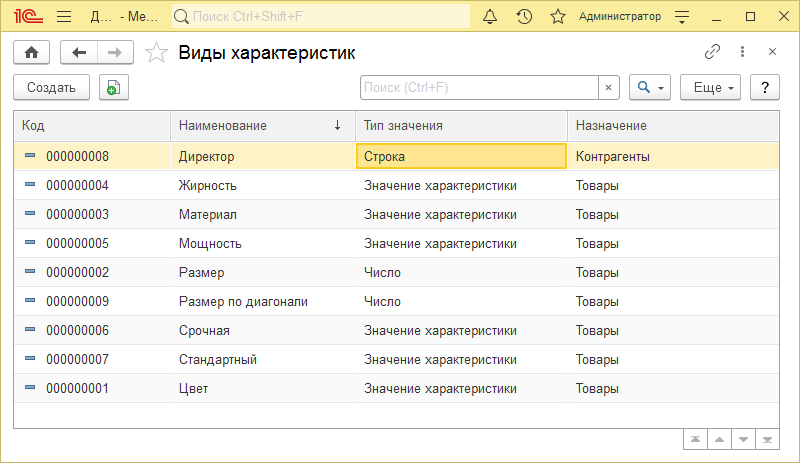Select the Жирность name cell
The height and width of the screenshot is (463, 800).
pyautogui.click(x=263, y=185)
